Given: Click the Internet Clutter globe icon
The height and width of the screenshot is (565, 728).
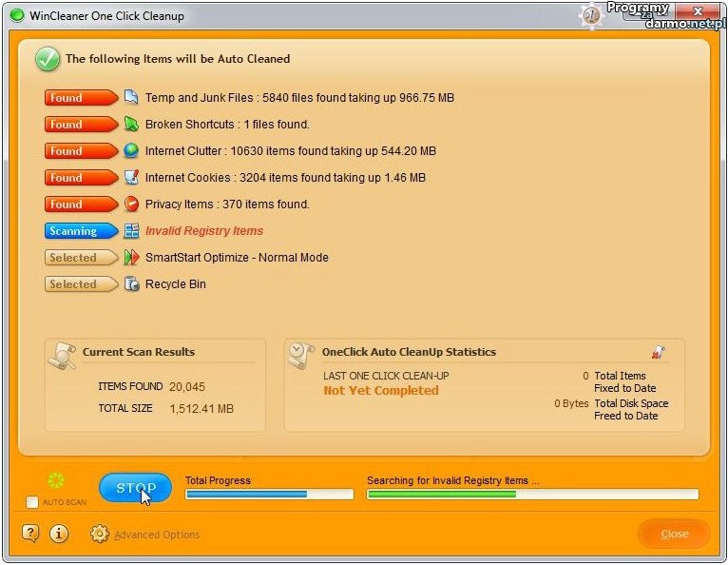Looking at the screenshot, I should [x=131, y=150].
